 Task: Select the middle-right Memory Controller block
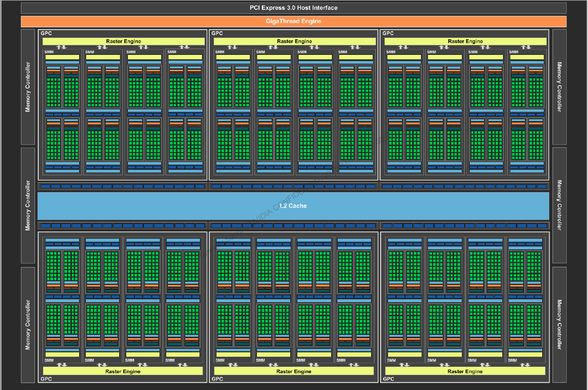coord(560,205)
